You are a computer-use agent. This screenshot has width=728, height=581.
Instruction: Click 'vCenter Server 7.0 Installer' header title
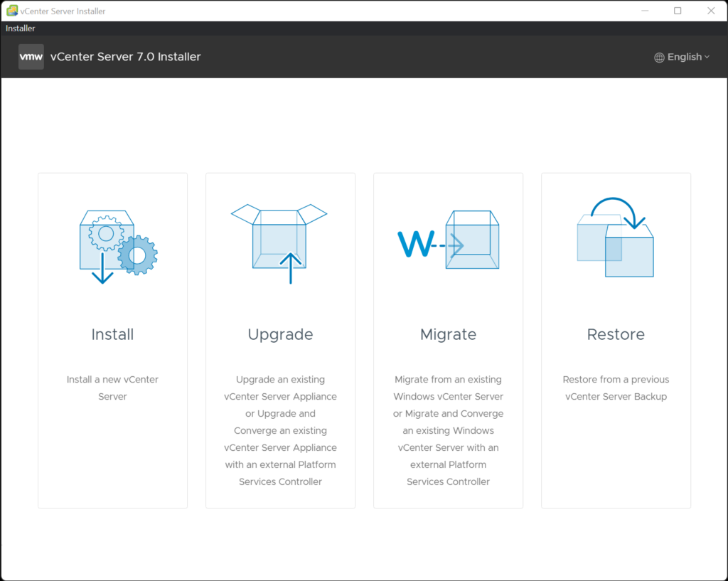pyautogui.click(x=125, y=57)
